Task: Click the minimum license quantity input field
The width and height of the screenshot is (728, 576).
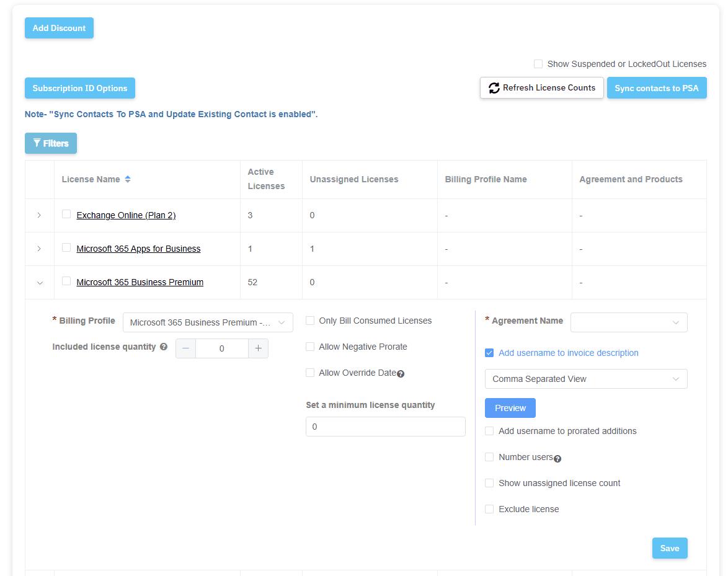Action: [x=385, y=427]
